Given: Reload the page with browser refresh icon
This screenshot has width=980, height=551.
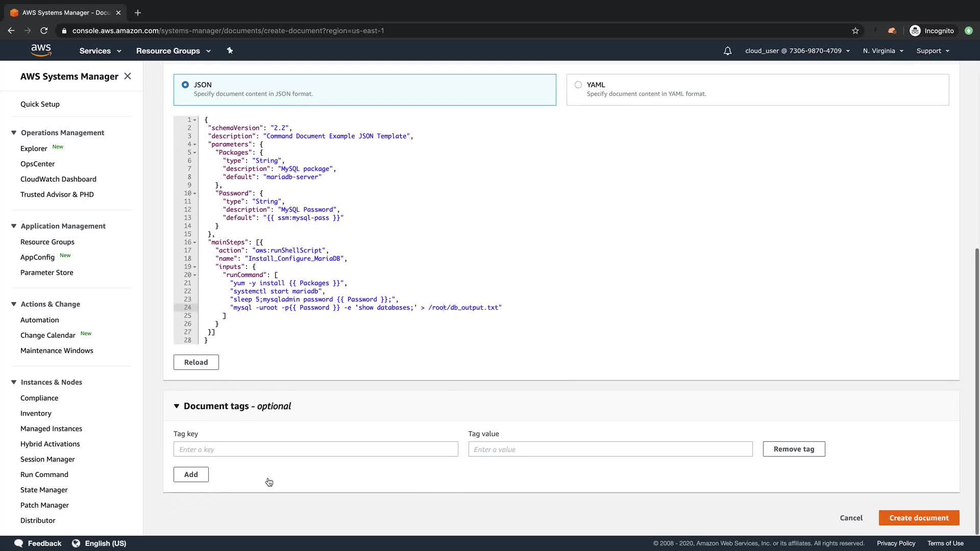Looking at the screenshot, I should coord(44,31).
